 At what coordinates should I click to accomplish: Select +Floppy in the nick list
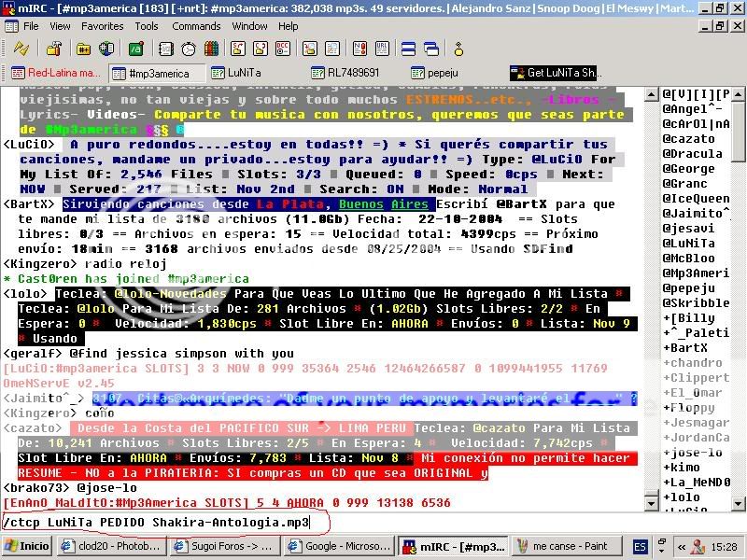(x=689, y=408)
